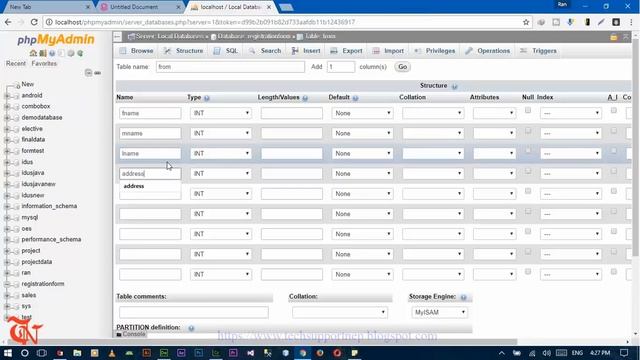Screen dimensions: 640x360
Task: Open the Operations tab
Action: (x=488, y=51)
